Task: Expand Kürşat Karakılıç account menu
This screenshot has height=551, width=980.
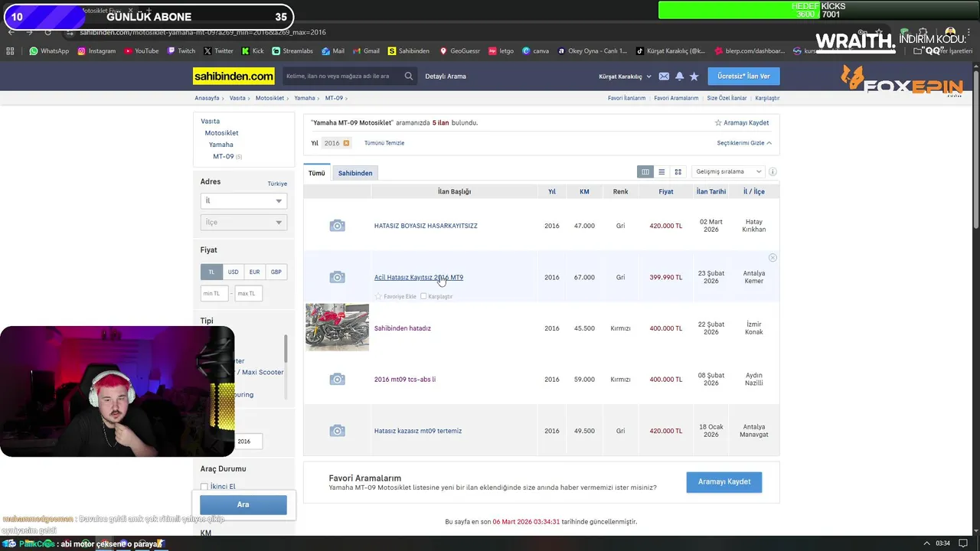Action: tap(625, 77)
